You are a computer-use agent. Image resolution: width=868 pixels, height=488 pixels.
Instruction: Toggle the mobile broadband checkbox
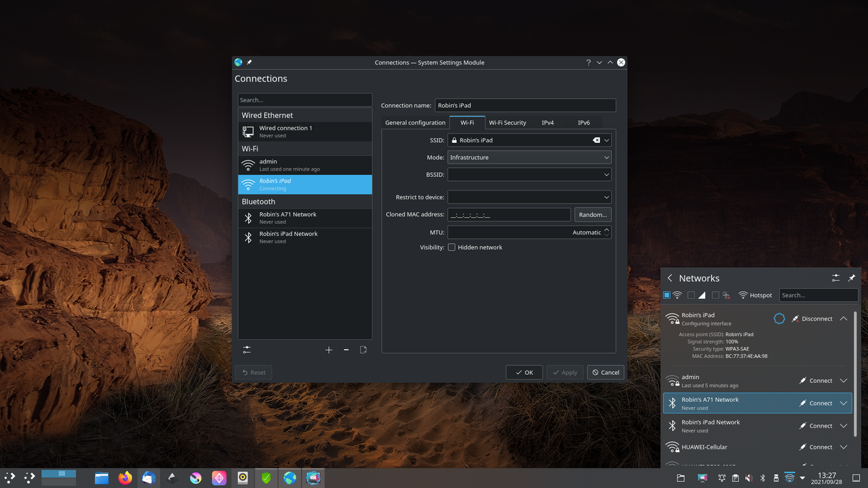tap(692, 296)
